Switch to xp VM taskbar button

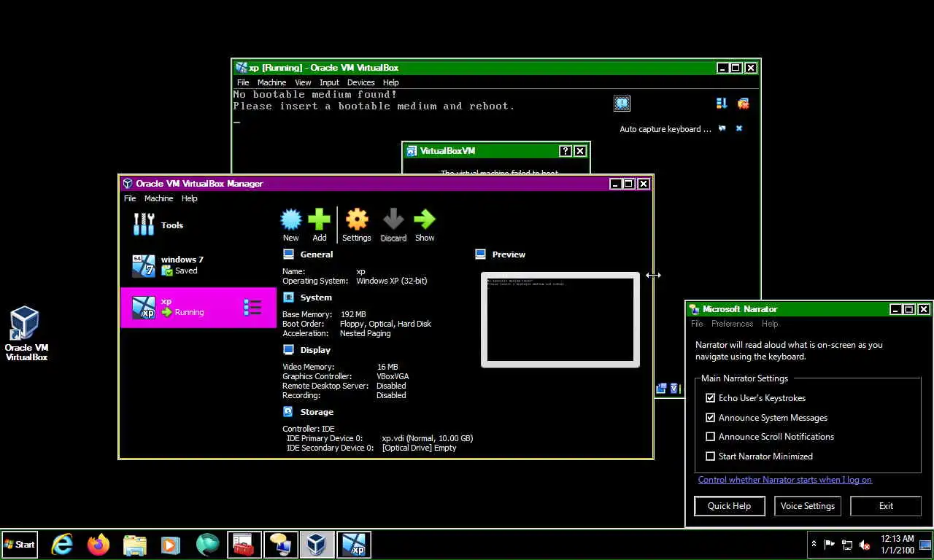(354, 545)
